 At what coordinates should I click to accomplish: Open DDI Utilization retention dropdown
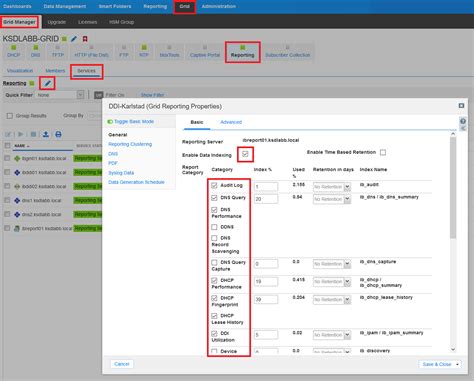347,335
